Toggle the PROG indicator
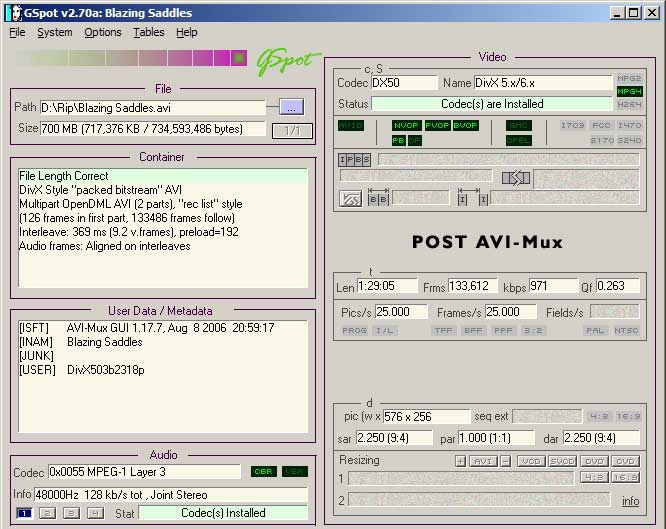666x529 pixels. pyautogui.click(x=354, y=331)
